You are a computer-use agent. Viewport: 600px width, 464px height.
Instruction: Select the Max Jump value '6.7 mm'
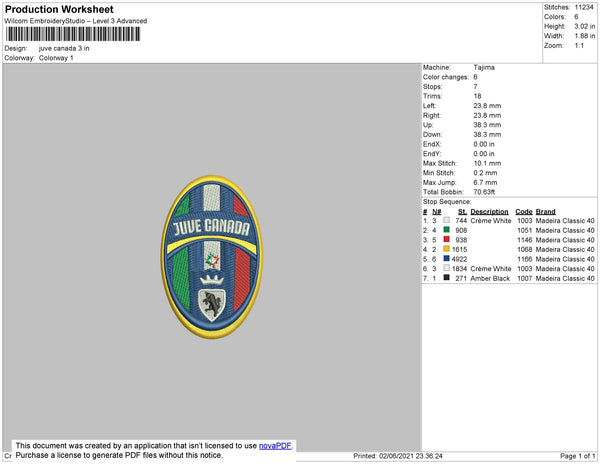pyautogui.click(x=485, y=182)
